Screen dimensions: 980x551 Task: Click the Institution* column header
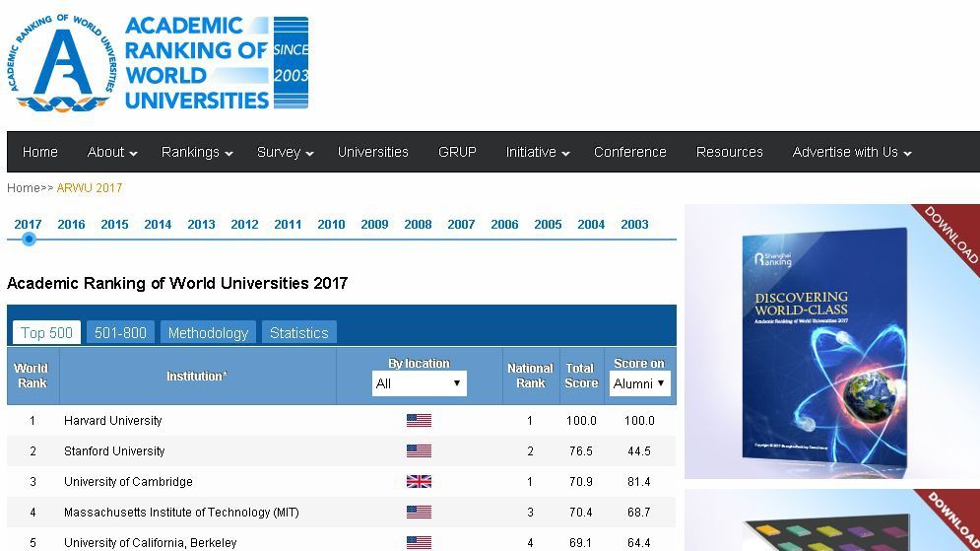(197, 376)
